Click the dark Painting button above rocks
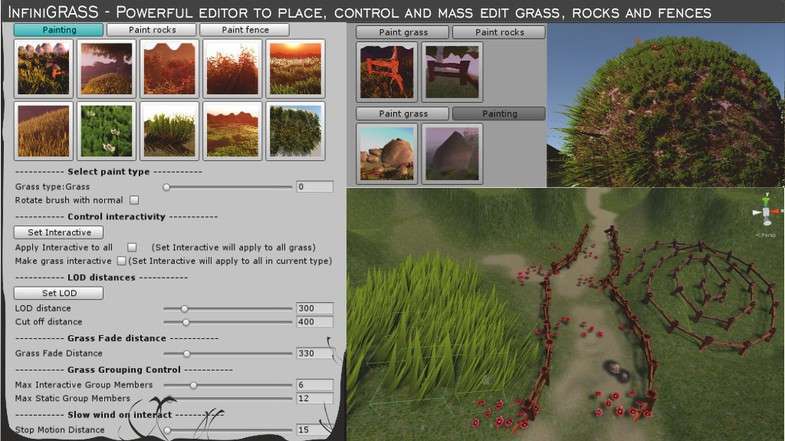 pos(499,114)
